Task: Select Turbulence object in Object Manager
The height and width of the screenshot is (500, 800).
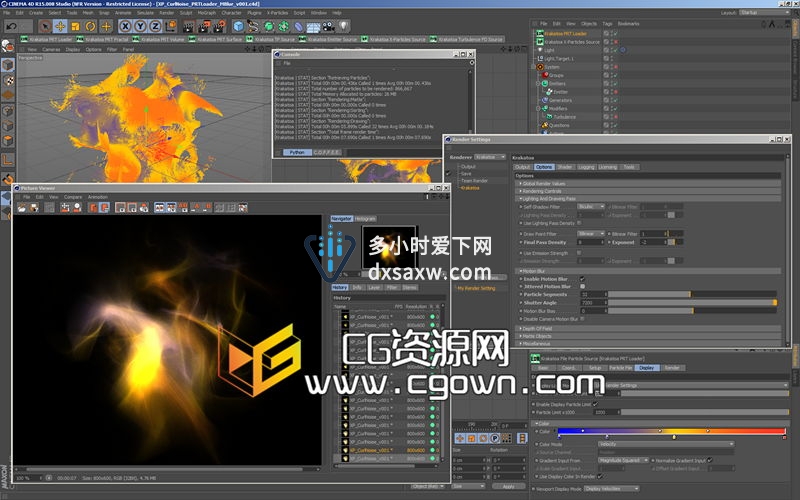Action: coord(564,117)
